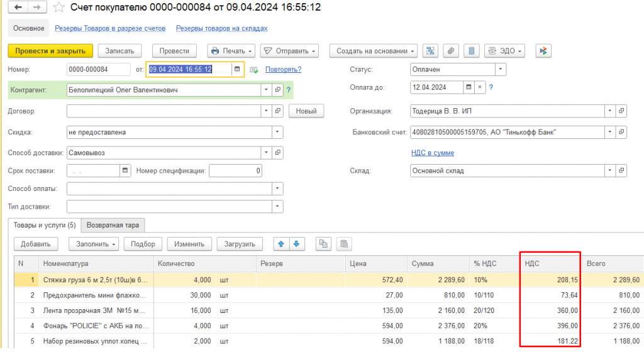
Task: Switch to Товары и услуги (5) tab
Action: coord(45,225)
